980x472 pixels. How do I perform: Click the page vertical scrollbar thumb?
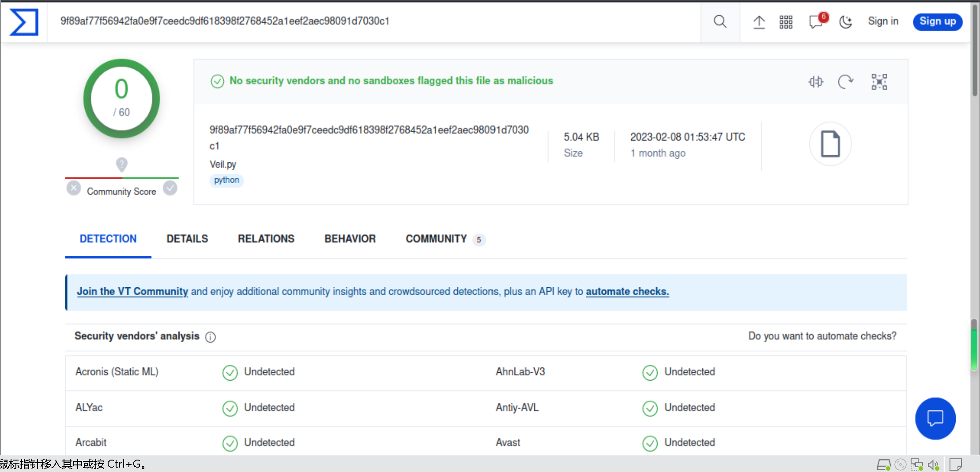(x=974, y=49)
